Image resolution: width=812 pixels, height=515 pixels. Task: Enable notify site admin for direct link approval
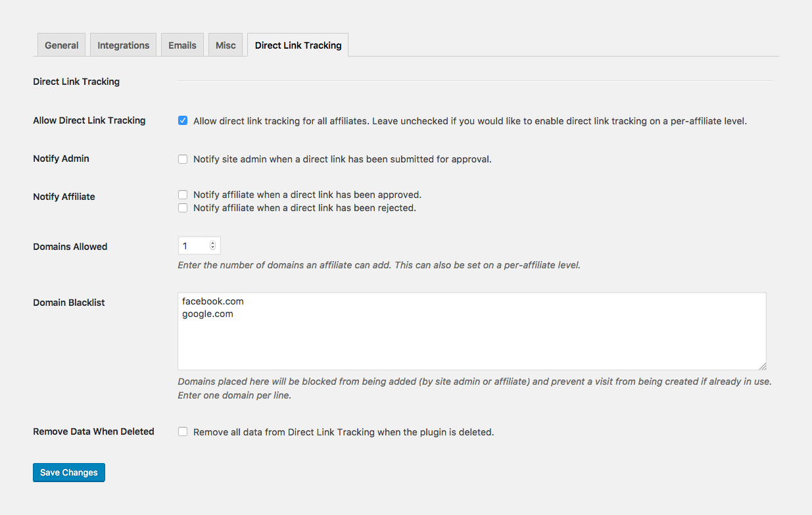[x=182, y=159]
